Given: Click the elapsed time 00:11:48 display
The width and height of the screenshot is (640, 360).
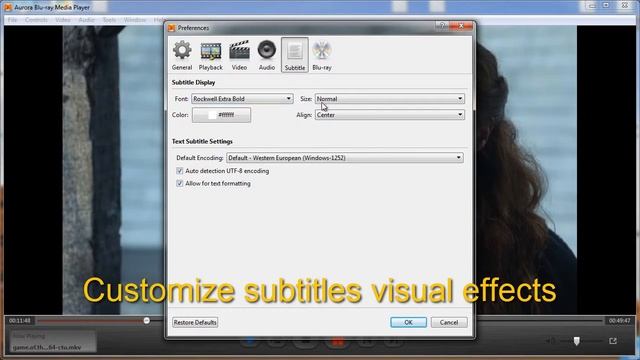Looking at the screenshot, I should pos(20,321).
